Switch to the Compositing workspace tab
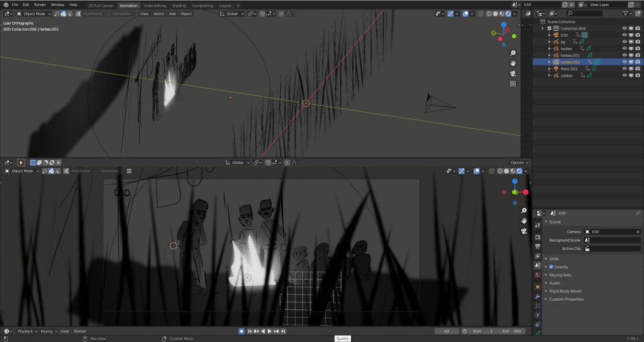This screenshot has width=644, height=342. point(203,6)
